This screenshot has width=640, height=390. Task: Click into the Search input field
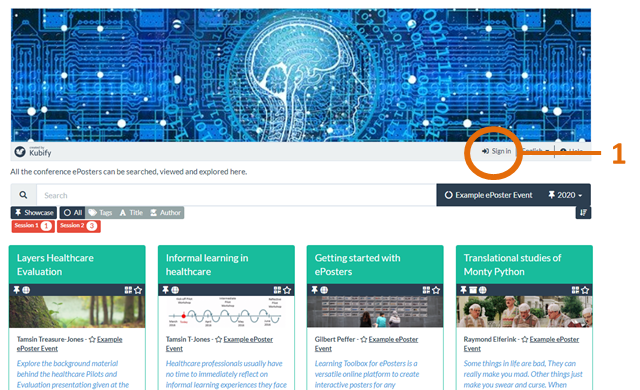(x=236, y=195)
